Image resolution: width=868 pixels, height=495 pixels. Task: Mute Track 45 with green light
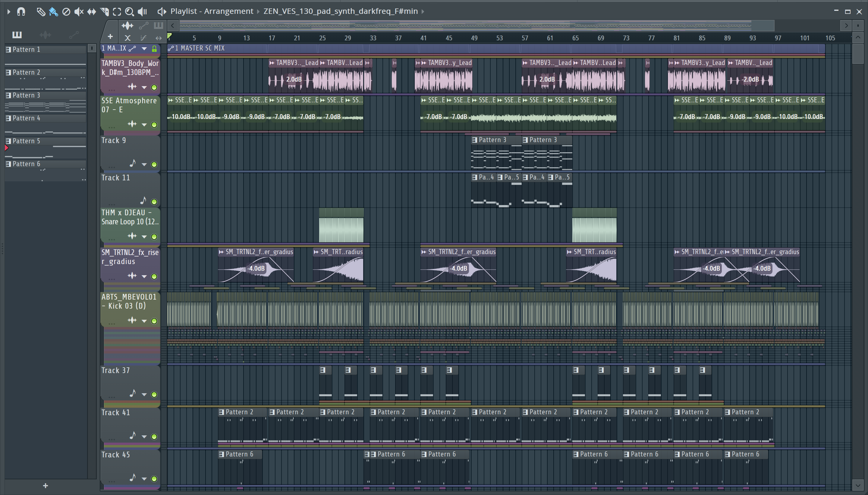point(154,479)
